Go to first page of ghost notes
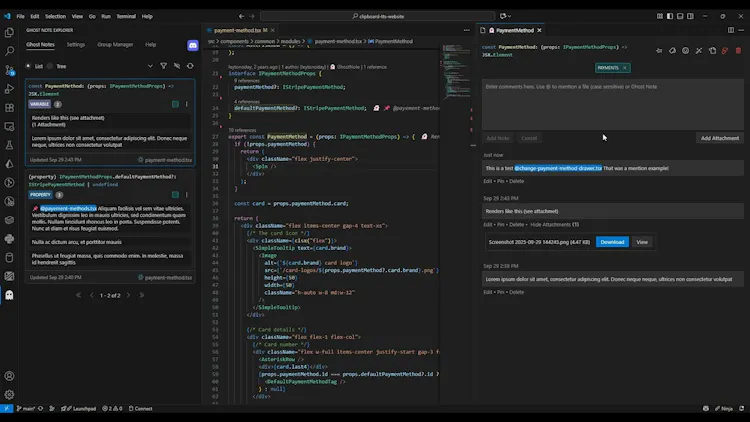Screen dimensions: 750x422 pos(78,295)
